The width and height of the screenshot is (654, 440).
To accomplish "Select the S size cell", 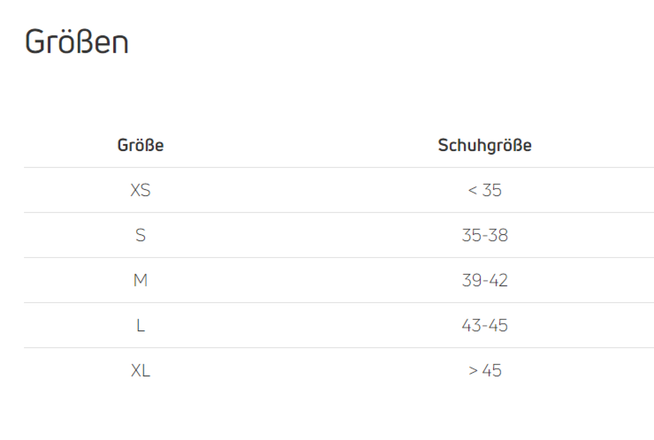I will click(140, 235).
